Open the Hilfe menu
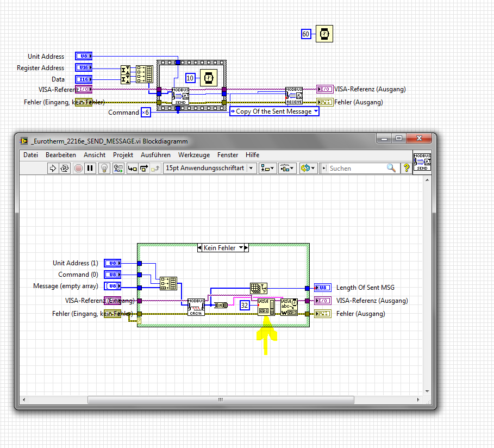494x448 pixels. pyautogui.click(x=252, y=155)
